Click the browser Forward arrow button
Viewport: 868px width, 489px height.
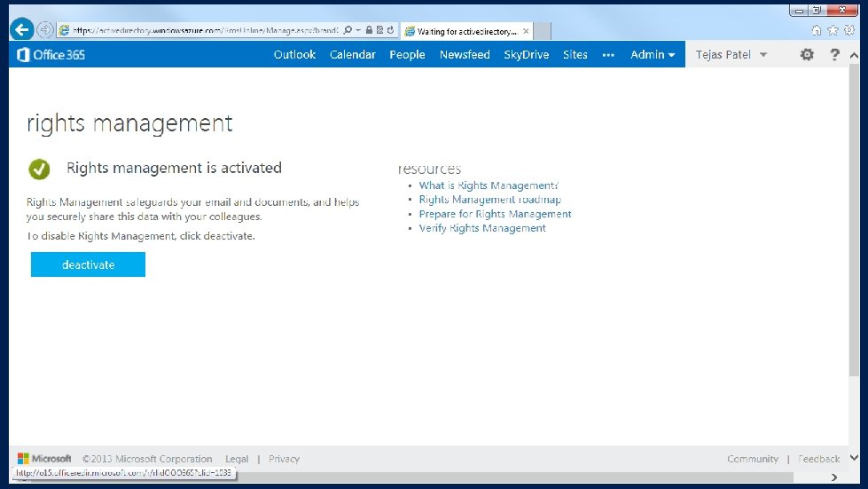point(45,30)
